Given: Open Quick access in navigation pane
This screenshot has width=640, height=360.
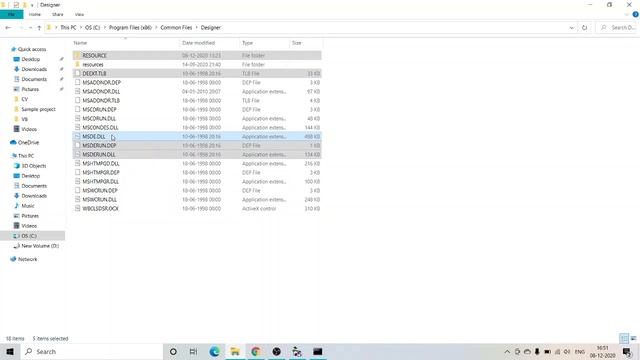Looking at the screenshot, I should pos(32,49).
